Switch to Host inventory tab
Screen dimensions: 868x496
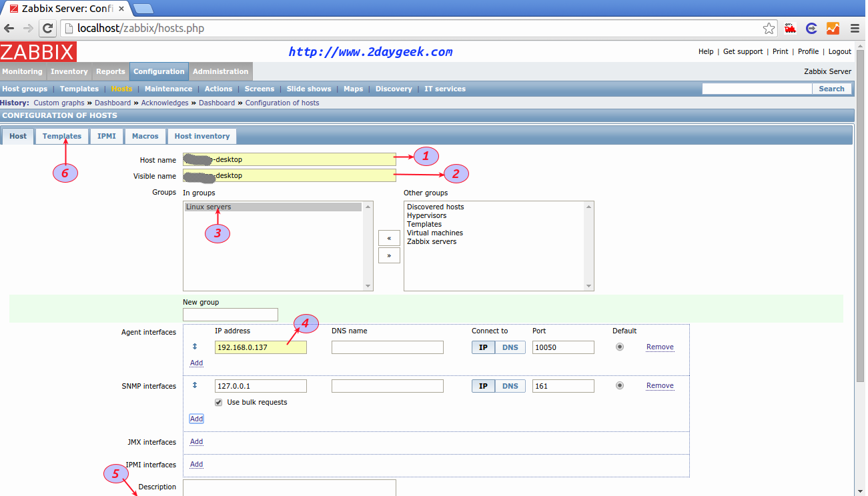[202, 136]
